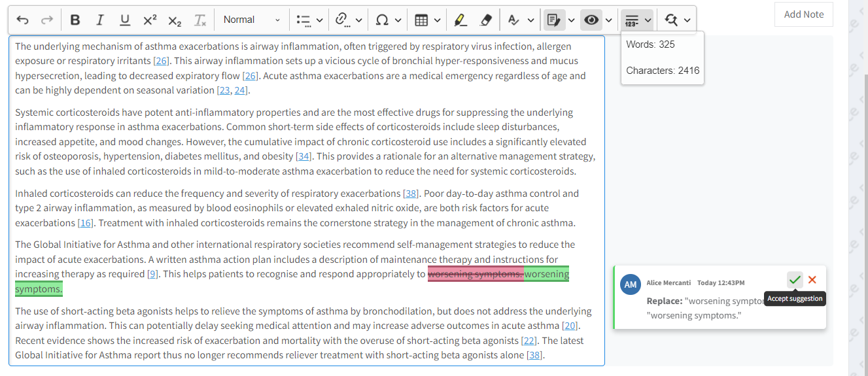This screenshot has height=376, width=868.
Task: Click the highlighter marker icon
Action: (x=460, y=20)
